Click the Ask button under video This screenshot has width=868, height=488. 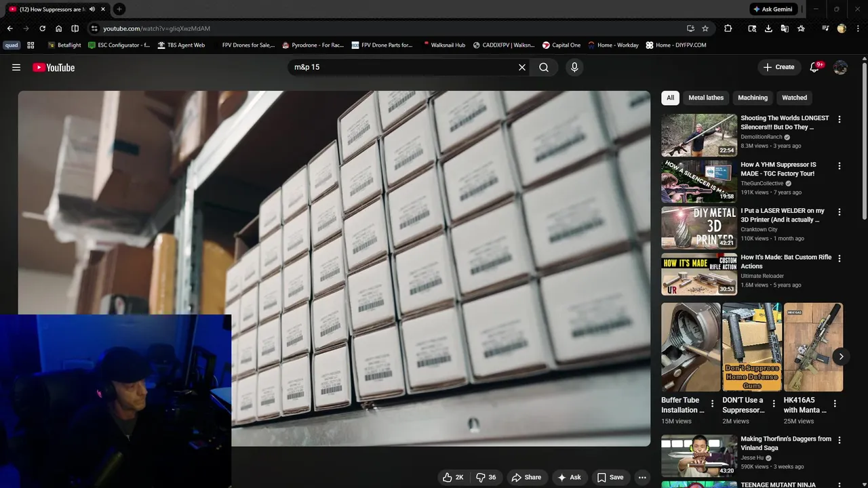click(x=570, y=477)
